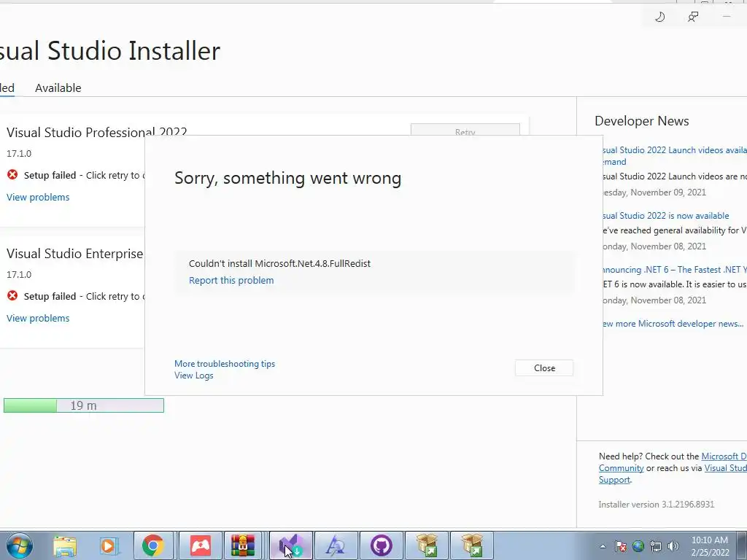Open the network status tray icon
Screen dimensions: 747x560
click(656, 546)
